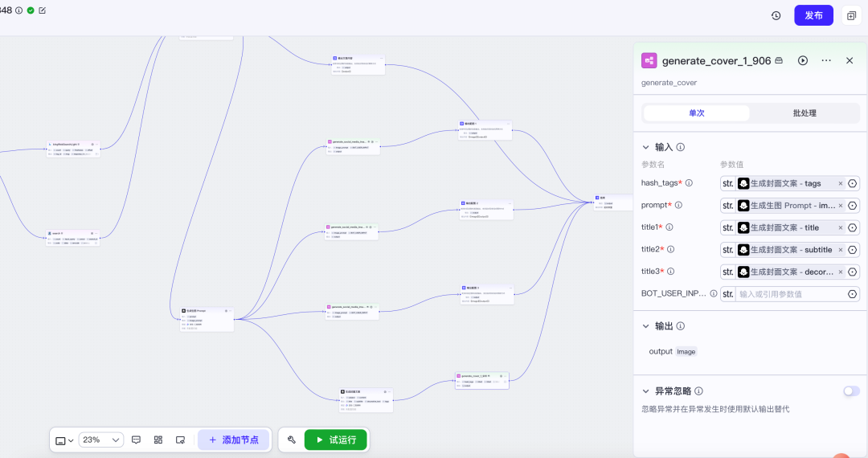Remove the hash_tags reference with x
The width and height of the screenshot is (868, 458).
tap(841, 184)
